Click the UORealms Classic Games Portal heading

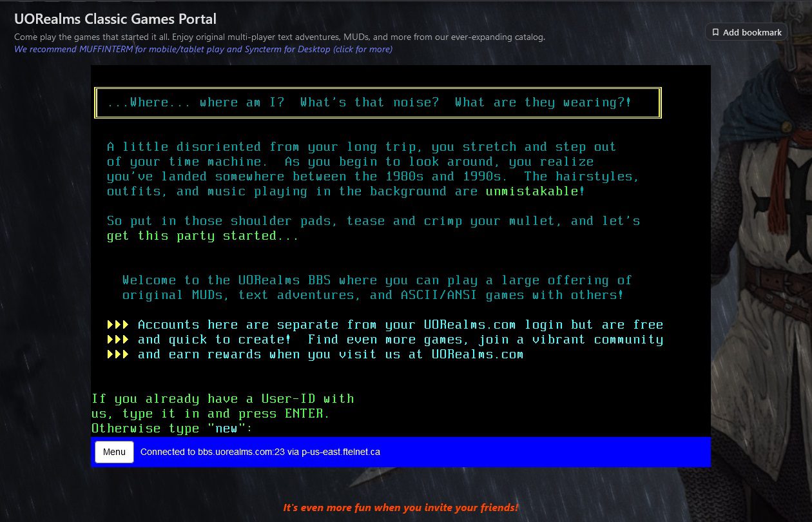pos(115,19)
